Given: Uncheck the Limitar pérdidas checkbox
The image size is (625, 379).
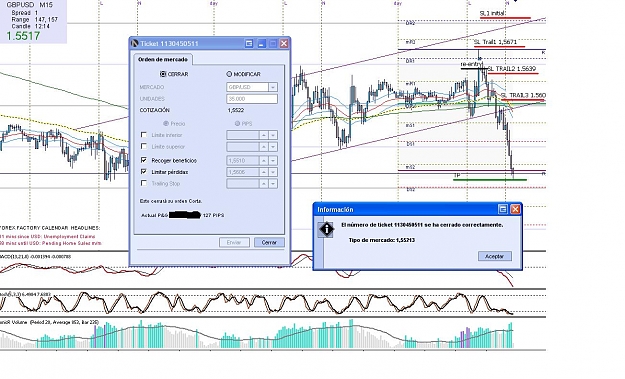Looking at the screenshot, I should [x=144, y=172].
